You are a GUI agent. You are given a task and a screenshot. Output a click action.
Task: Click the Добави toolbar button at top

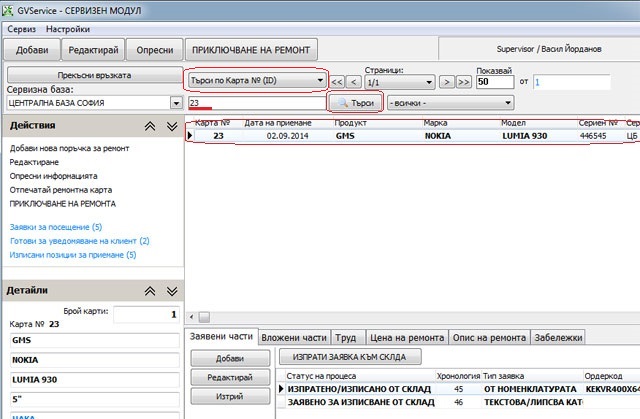pos(32,50)
